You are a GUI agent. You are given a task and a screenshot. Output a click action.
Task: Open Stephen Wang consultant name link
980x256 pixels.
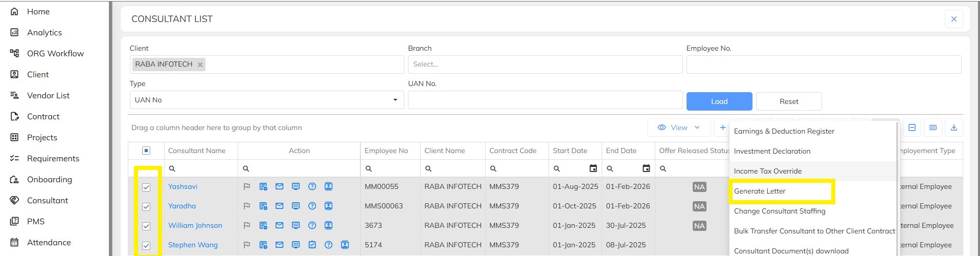[x=193, y=245]
